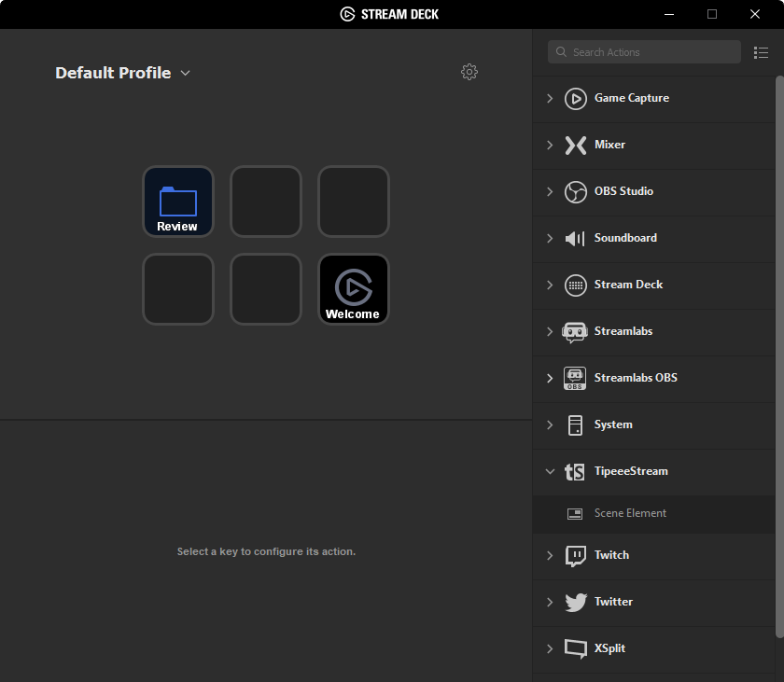Screen dimensions: 784x682
Task: Click the TipeeeStream label
Action: 631,471
